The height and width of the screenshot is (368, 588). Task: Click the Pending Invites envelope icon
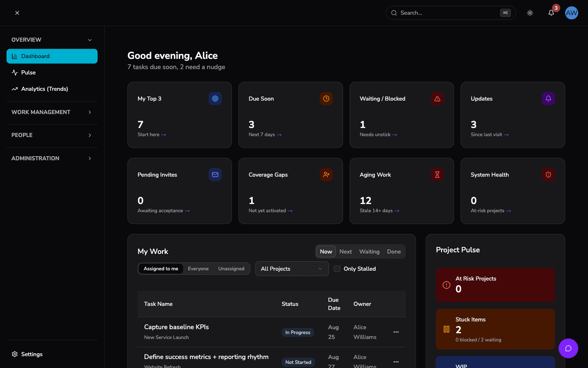215,175
